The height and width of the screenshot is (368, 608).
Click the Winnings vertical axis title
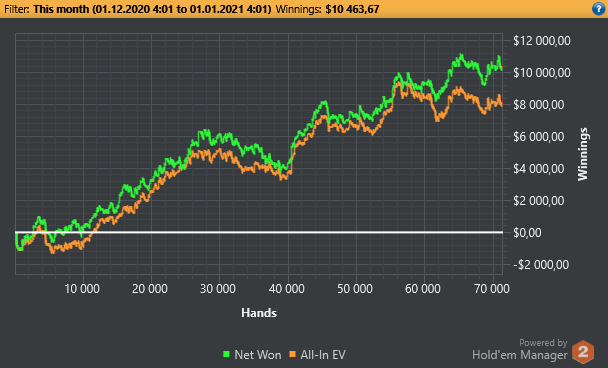[x=583, y=154]
